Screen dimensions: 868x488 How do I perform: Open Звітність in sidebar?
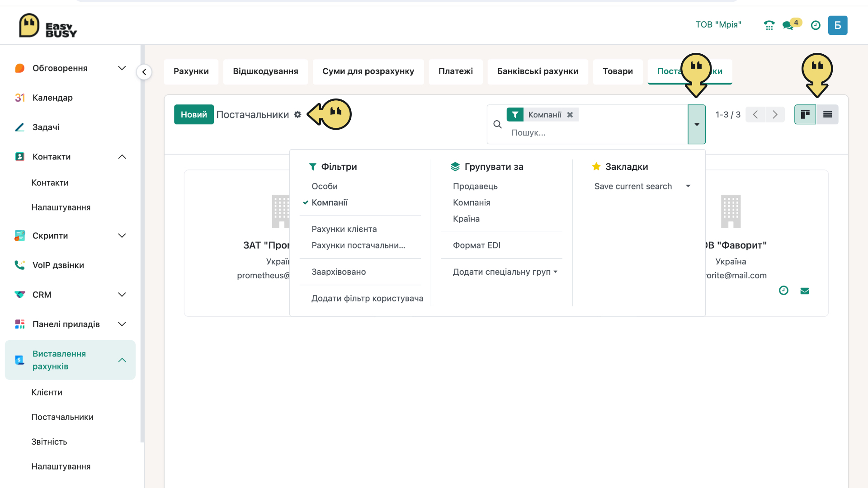coord(49,442)
